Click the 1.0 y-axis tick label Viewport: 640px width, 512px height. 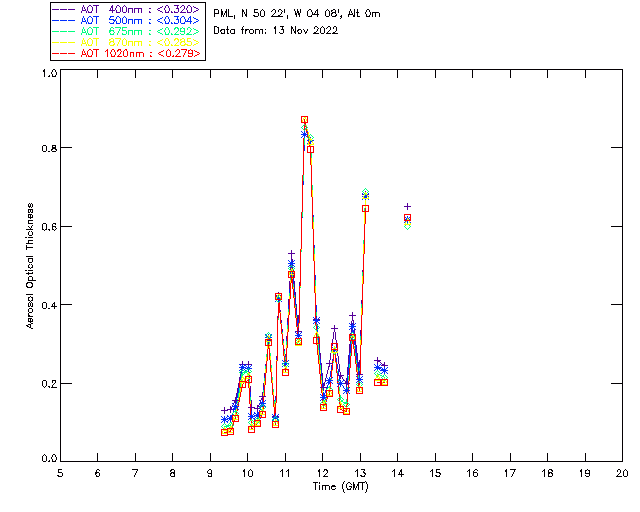pos(49,73)
